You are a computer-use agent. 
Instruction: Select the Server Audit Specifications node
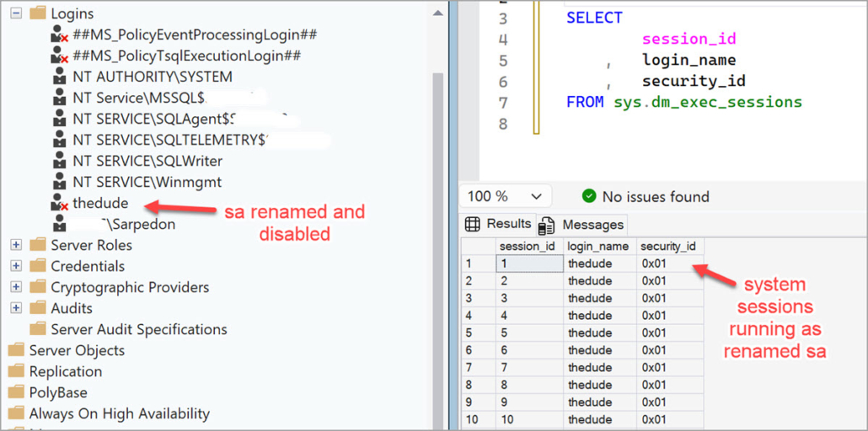click(139, 329)
